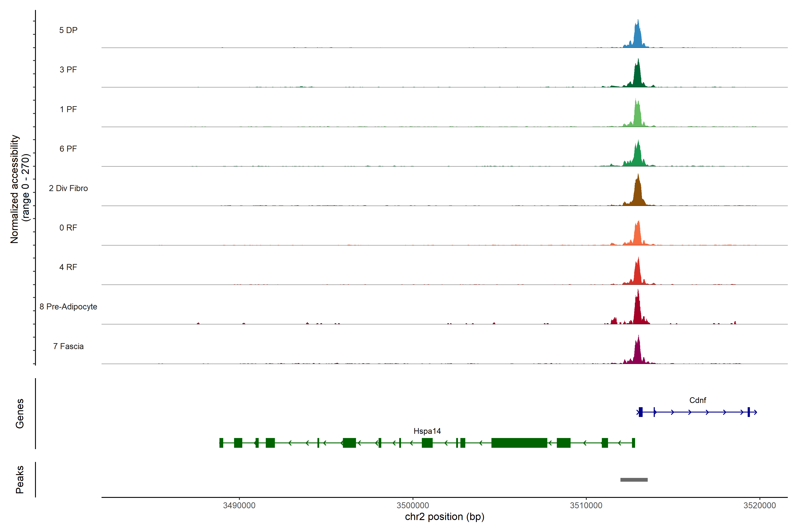
Task: Click the Hspa14 gene label
Action: pyautogui.click(x=427, y=431)
